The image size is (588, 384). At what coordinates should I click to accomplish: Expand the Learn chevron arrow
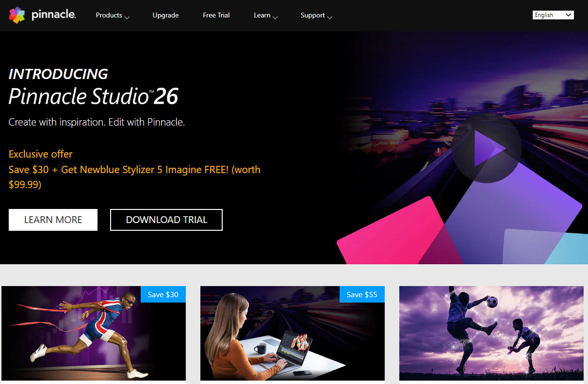[275, 17]
